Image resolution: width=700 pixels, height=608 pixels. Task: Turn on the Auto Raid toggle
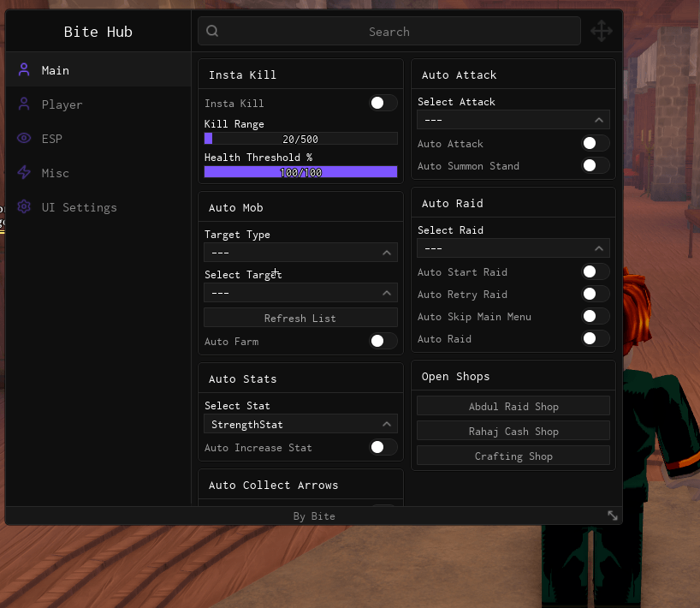(596, 338)
